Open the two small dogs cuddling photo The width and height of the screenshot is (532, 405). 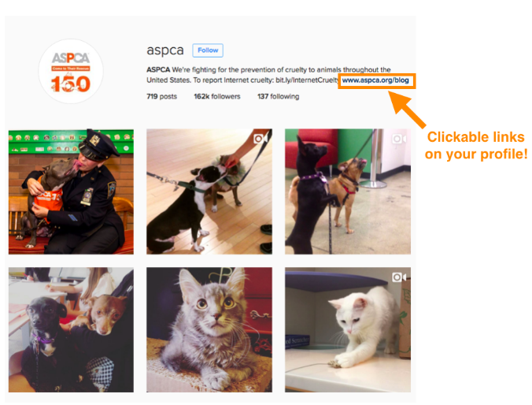click(x=71, y=330)
